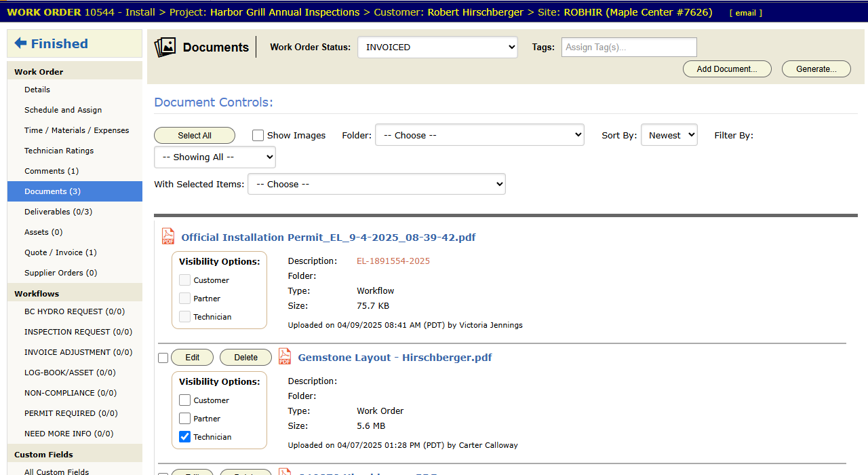Screen dimensions: 868x475
Task: Click size value 75.7 KB
Action: [373, 306]
